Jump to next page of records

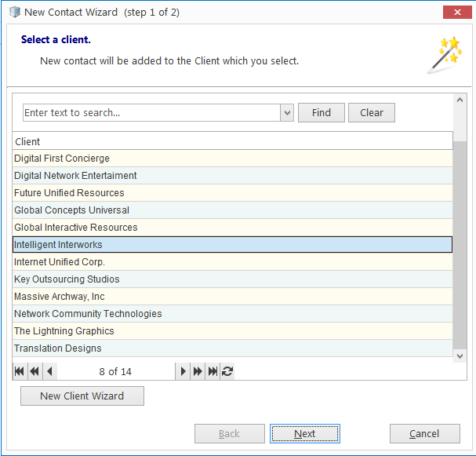198,371
